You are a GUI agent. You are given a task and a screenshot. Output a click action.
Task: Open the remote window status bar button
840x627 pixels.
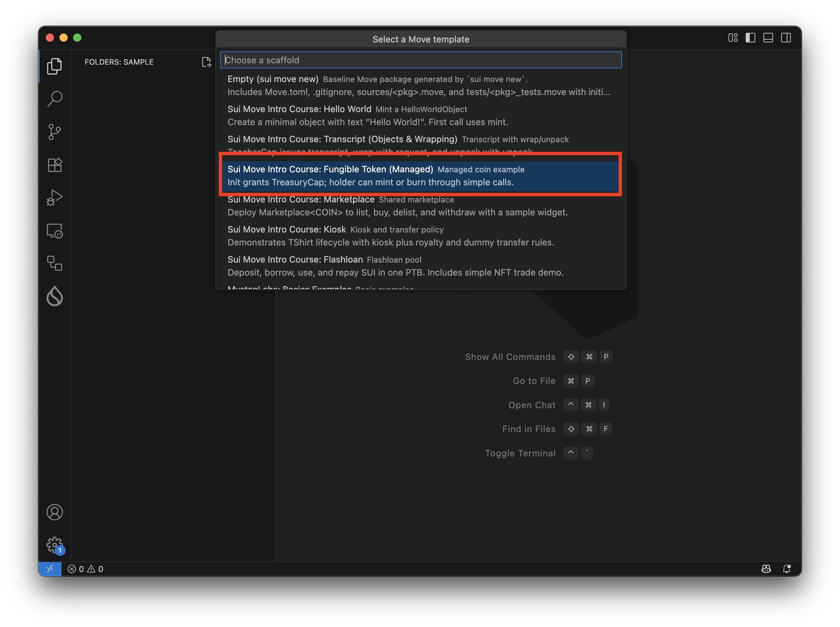tap(50, 569)
